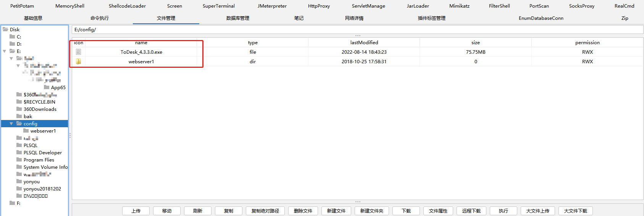Screen dimensions: 644x216
Task: Collapse the config folder tree arrow
Action: click(11, 123)
